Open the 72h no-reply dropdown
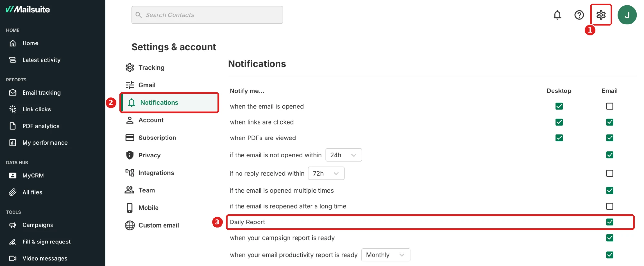The image size is (644, 266). click(x=326, y=173)
